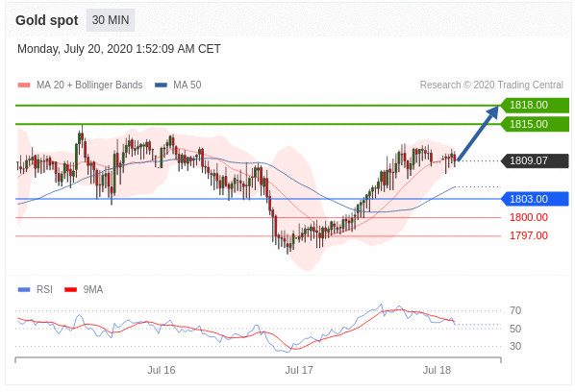Screen dimensions: 575x392
Task: Click the 1797.00 red support level
Action: 529,235
